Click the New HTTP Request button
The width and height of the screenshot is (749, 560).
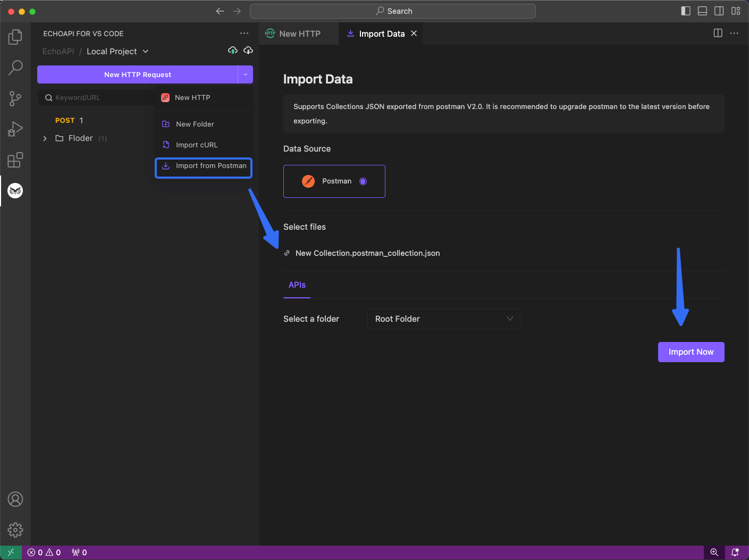point(138,74)
